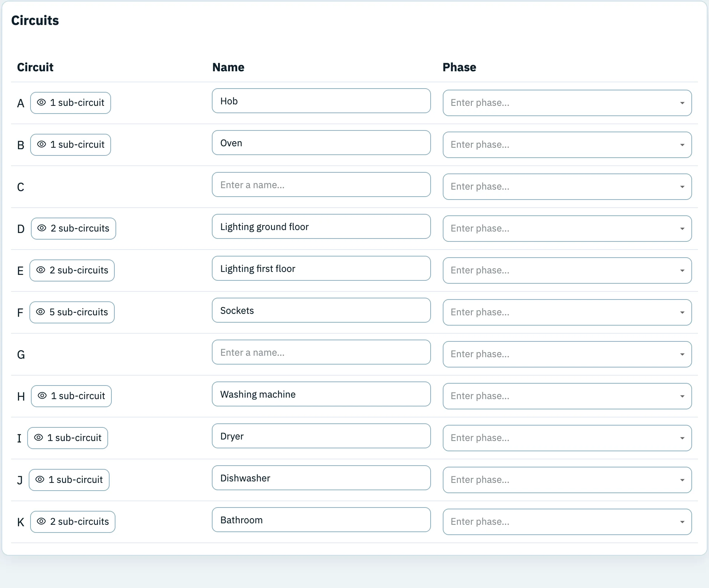Edit the Washing machine name field
The height and width of the screenshot is (588, 709).
(x=321, y=394)
